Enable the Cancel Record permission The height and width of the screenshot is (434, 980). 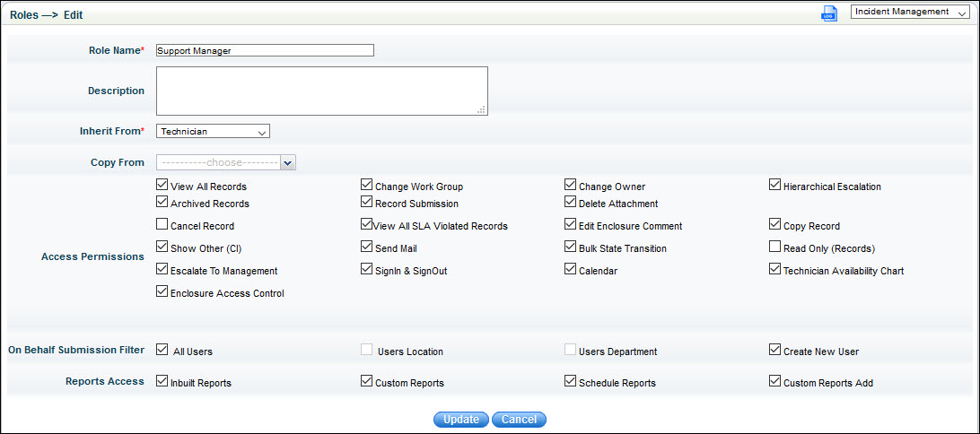pos(162,225)
